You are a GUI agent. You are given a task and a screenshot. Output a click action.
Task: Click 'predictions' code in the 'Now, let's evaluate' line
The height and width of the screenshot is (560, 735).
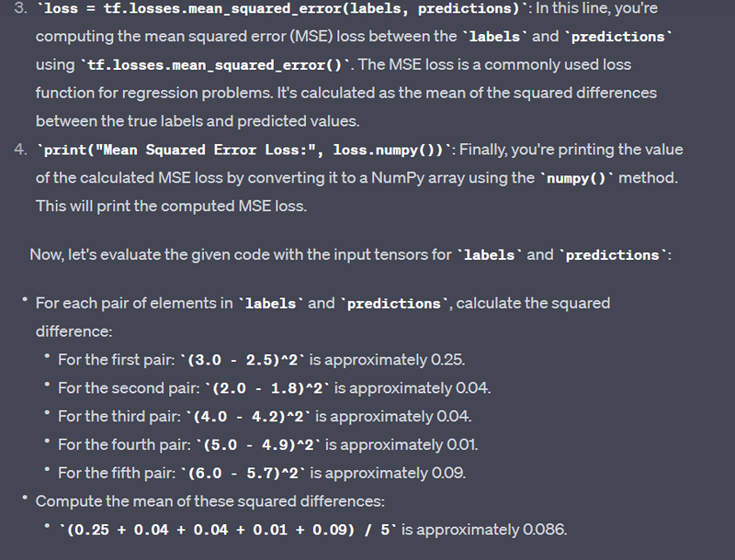[x=613, y=255]
